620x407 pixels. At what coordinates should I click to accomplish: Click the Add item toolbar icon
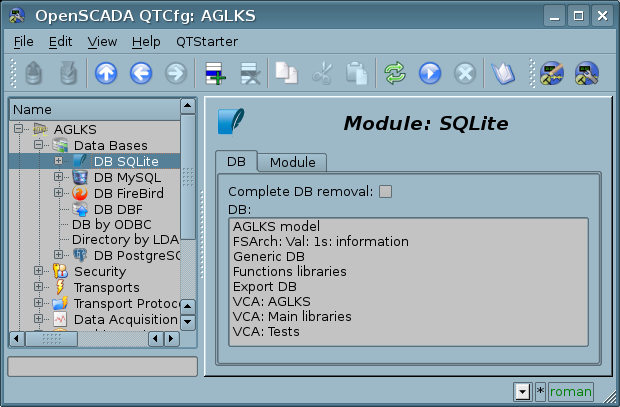(x=212, y=73)
